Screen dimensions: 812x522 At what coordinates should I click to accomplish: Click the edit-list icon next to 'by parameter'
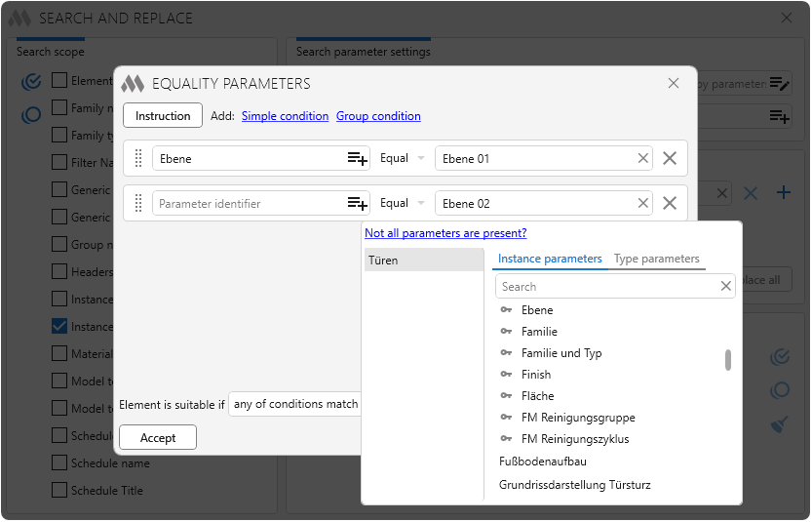(x=779, y=84)
